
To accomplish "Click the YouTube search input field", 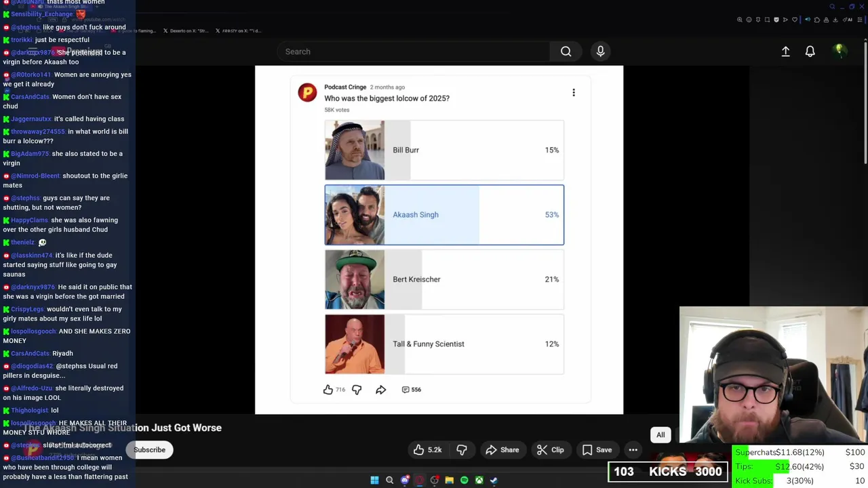I will [x=414, y=52].
